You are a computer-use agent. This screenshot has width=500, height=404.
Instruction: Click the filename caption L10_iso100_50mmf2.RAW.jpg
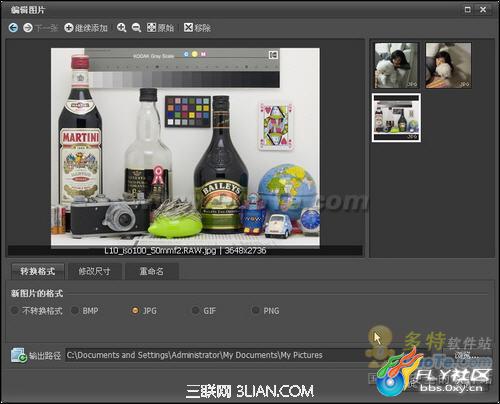pyautogui.click(x=160, y=251)
